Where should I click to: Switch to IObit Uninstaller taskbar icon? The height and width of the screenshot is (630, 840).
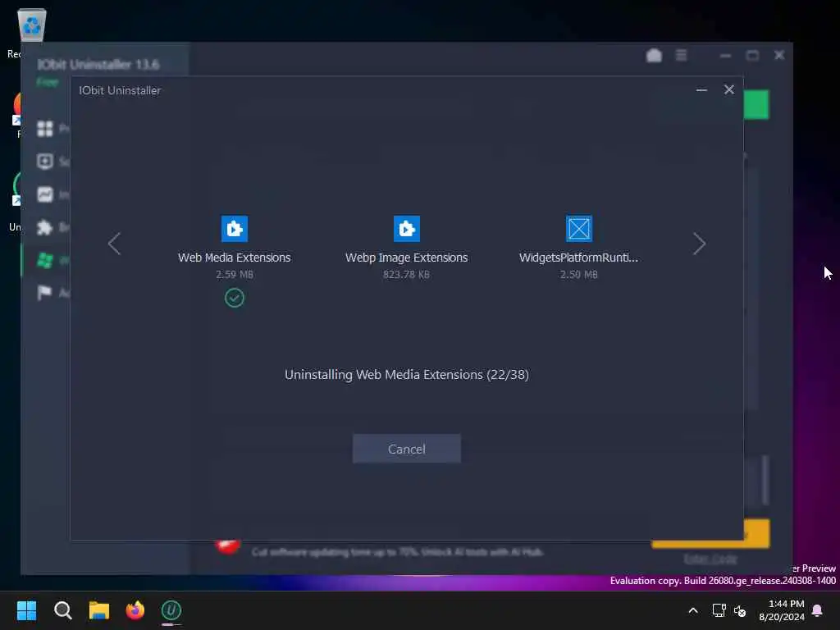point(171,610)
